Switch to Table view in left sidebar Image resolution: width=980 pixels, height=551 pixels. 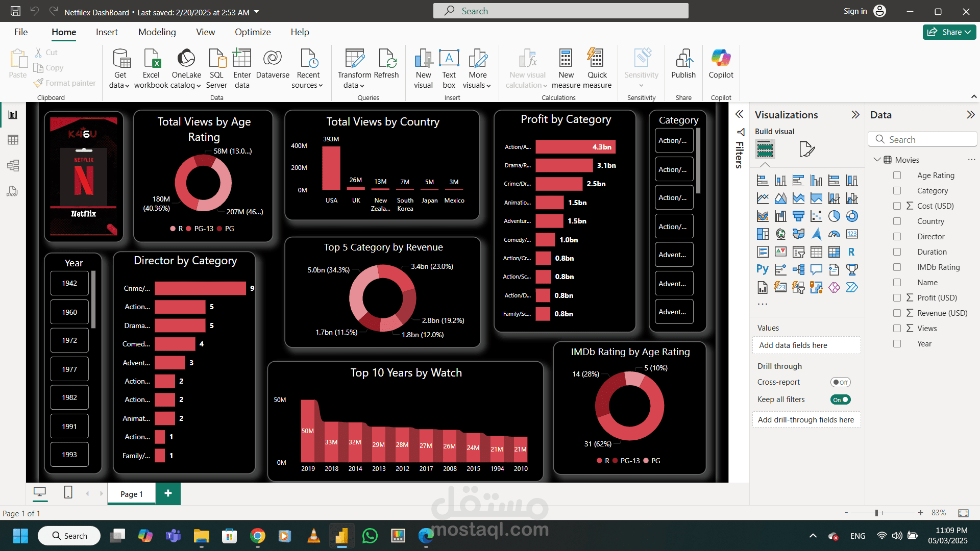pos(13,140)
